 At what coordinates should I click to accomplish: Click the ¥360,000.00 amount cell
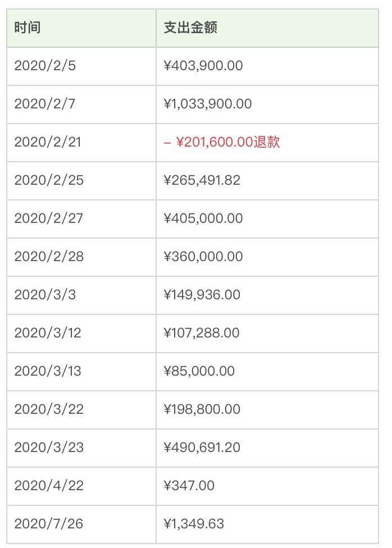(203, 257)
